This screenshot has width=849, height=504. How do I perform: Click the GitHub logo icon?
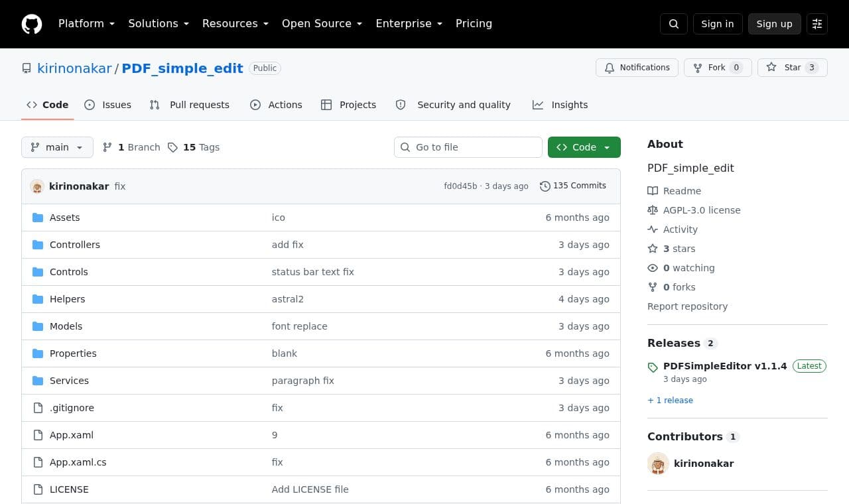pos(32,24)
